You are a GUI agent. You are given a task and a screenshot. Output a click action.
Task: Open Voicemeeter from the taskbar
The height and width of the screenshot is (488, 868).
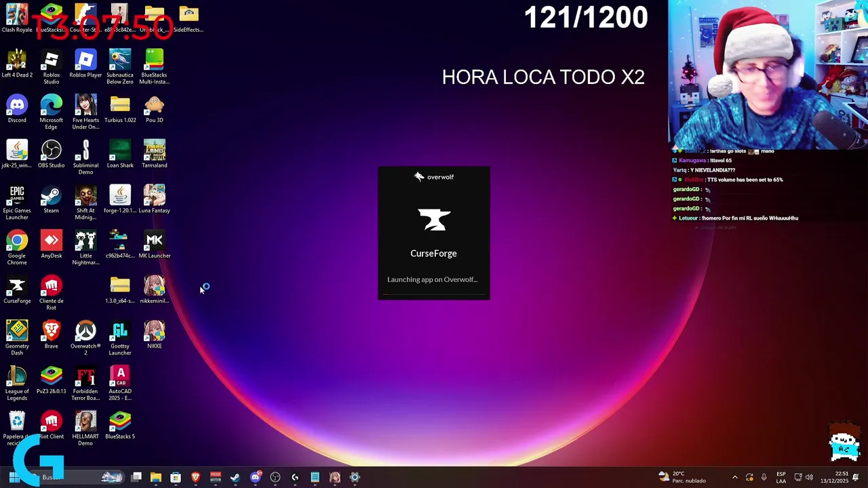click(x=216, y=477)
